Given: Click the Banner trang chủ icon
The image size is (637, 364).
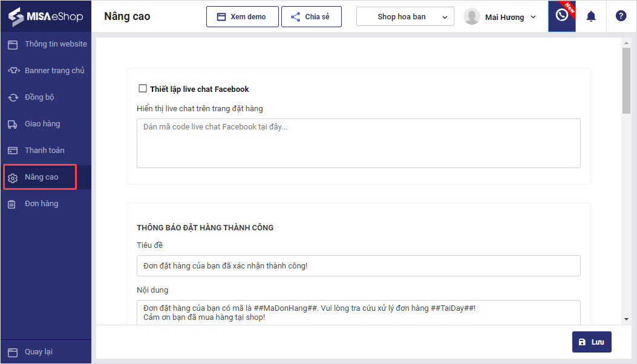Looking at the screenshot, I should [x=12, y=71].
